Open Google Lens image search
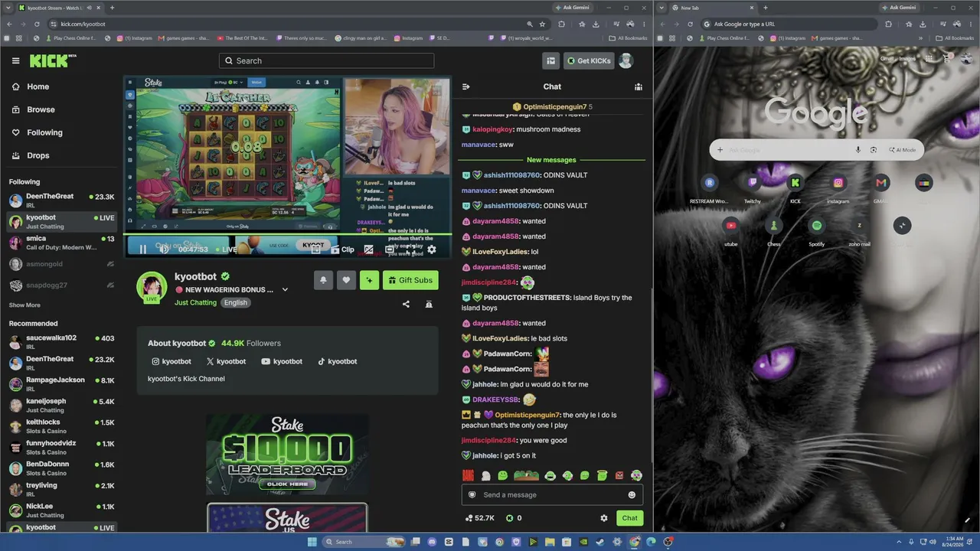The height and width of the screenshot is (551, 980). [x=873, y=150]
